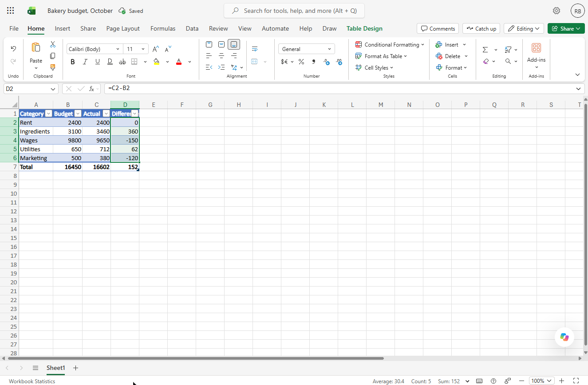Click the green Share button
Screen dimensions: 588x385
566,28
